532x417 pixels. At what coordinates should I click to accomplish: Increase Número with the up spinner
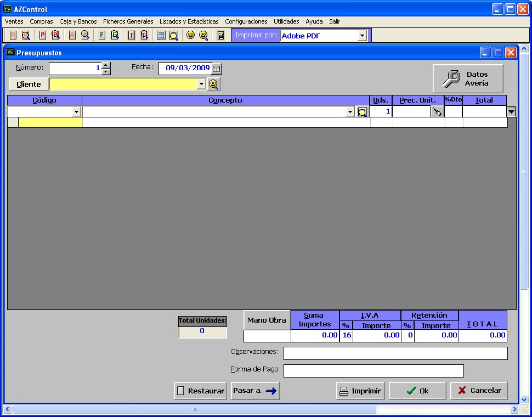click(x=106, y=65)
